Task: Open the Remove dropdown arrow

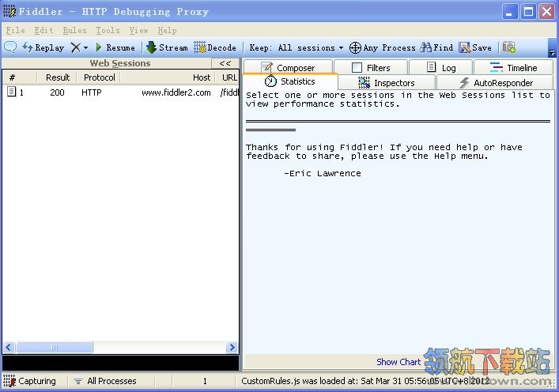Action: (85, 47)
